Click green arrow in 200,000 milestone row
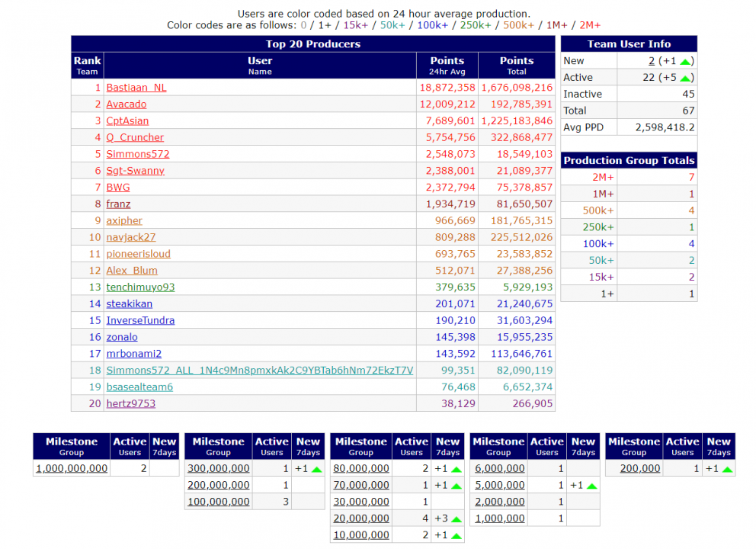756x549 pixels. coord(727,469)
